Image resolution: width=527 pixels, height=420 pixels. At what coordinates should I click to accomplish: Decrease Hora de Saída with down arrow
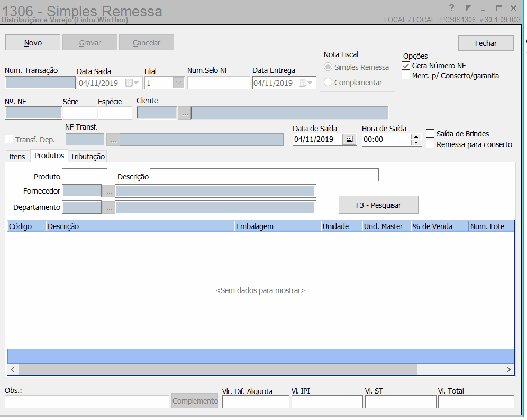click(x=416, y=142)
